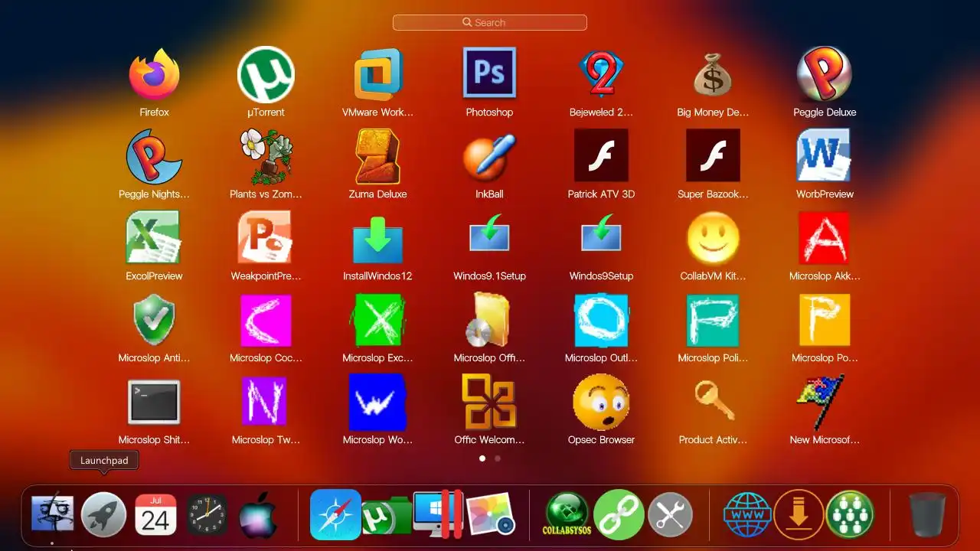Viewport: 980px width, 551px height.
Task: Open Microslop Anti shield icon
Action: pyautogui.click(x=154, y=320)
